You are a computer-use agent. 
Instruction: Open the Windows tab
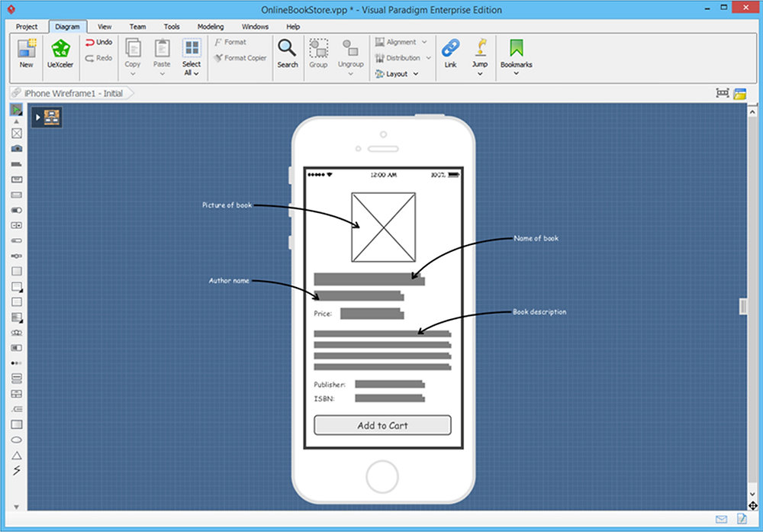click(255, 27)
